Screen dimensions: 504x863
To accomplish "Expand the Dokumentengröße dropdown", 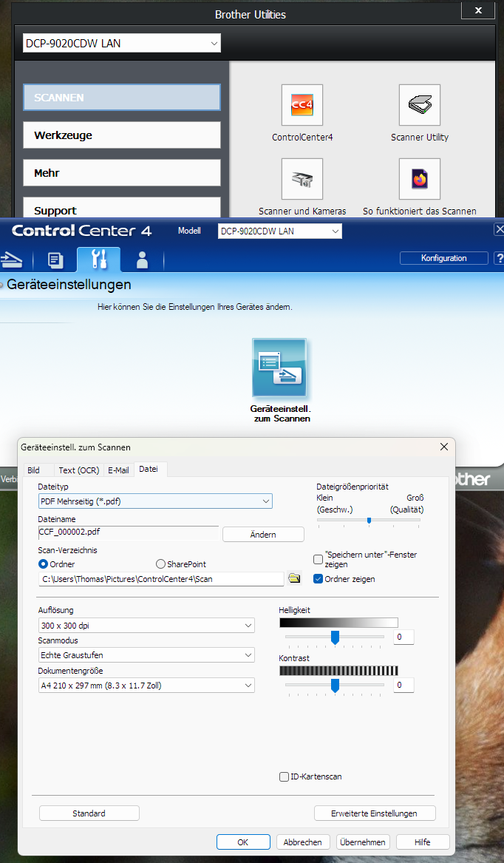I will [146, 686].
